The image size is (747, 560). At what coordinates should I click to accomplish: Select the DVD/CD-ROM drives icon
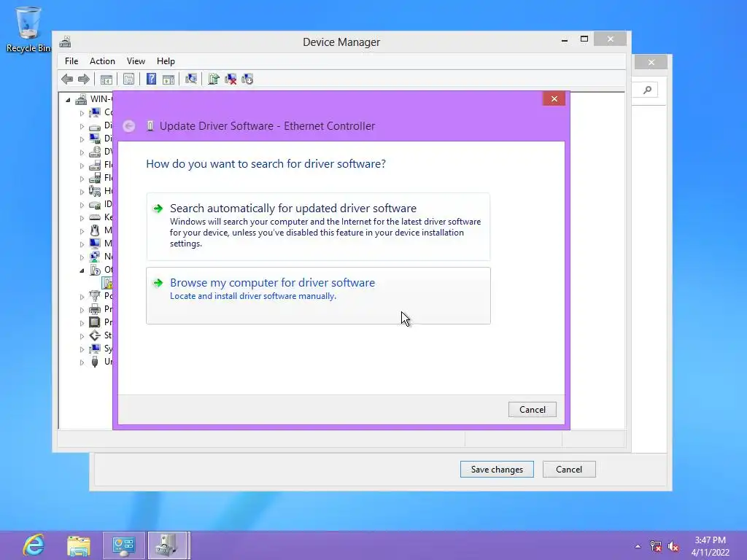(x=95, y=152)
